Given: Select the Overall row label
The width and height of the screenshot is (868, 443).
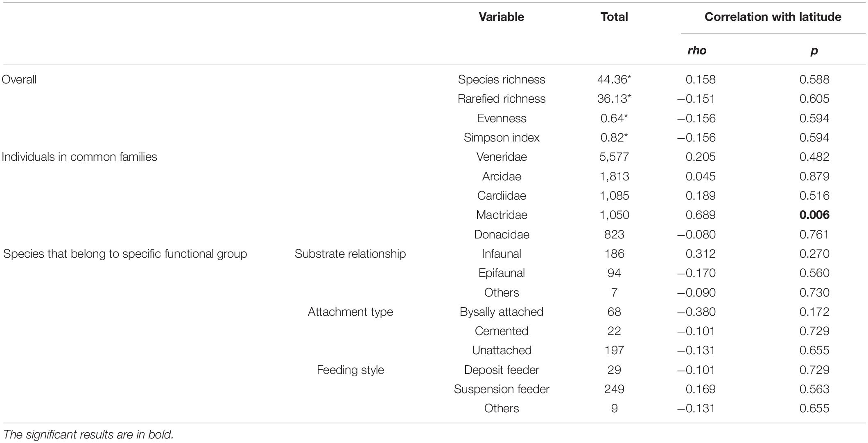Looking at the screenshot, I should [19, 79].
